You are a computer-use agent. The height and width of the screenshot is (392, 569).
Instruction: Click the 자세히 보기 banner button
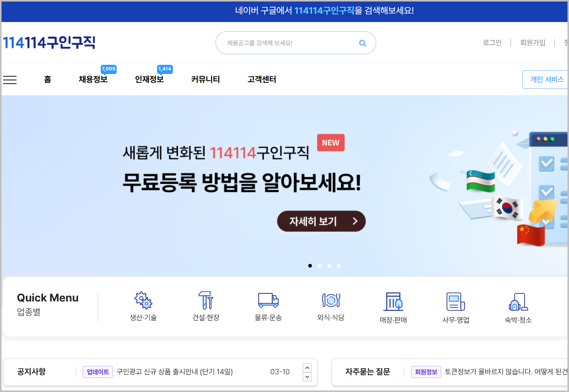(x=321, y=221)
